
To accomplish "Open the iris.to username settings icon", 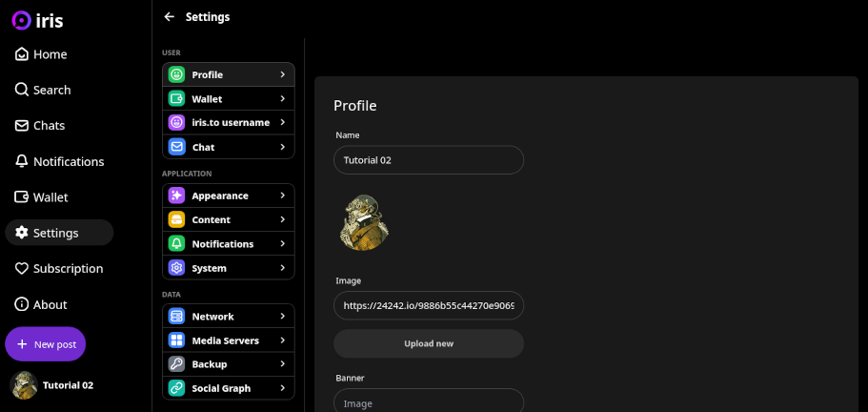I will tap(176, 123).
